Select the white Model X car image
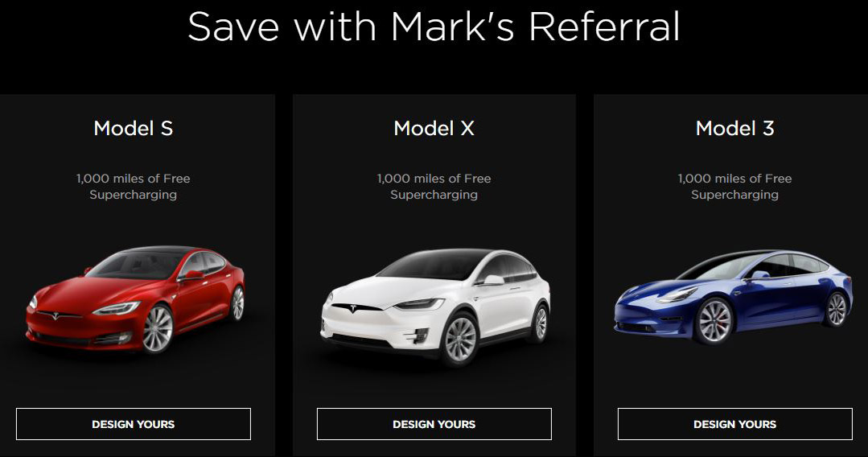Screen dimensions: 868x457 [x=435, y=307]
